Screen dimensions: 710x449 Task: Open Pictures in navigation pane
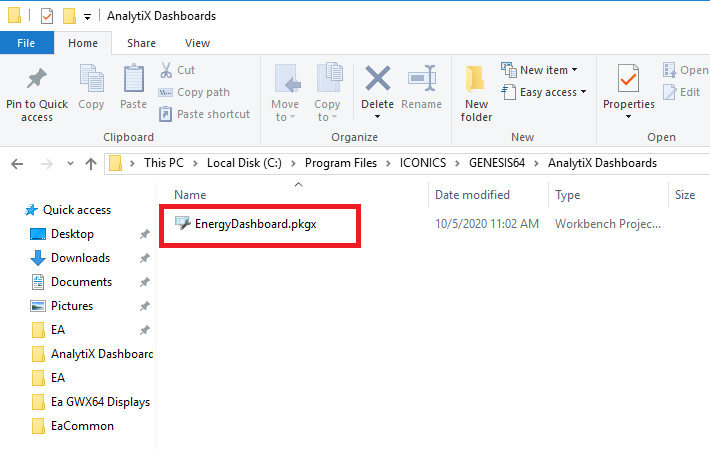pyautogui.click(x=72, y=306)
